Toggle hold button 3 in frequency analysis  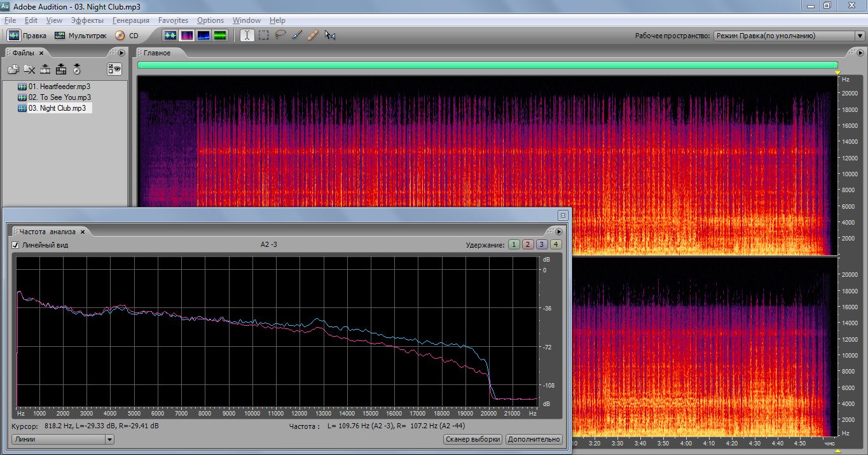coord(541,245)
